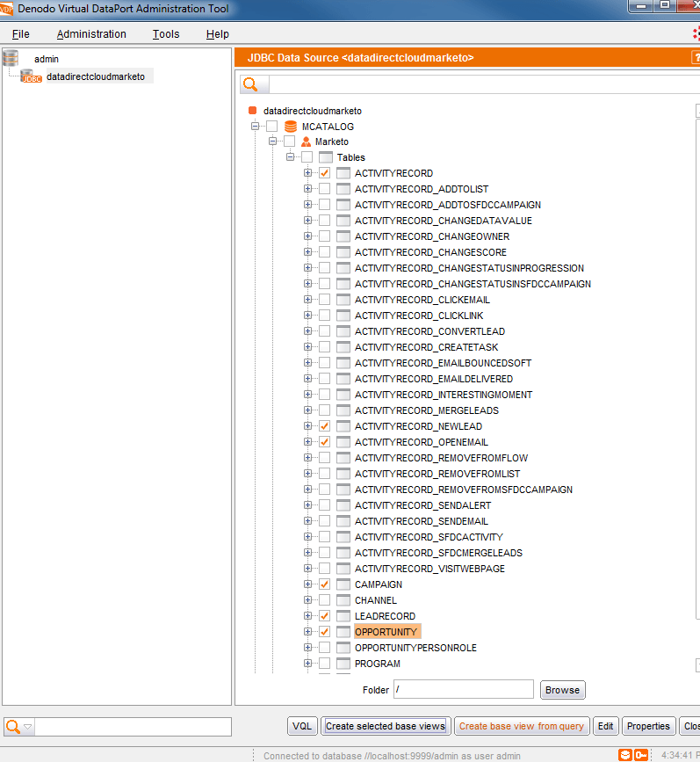The height and width of the screenshot is (762, 700).
Task: Open the Tools menu
Action: 165,34
